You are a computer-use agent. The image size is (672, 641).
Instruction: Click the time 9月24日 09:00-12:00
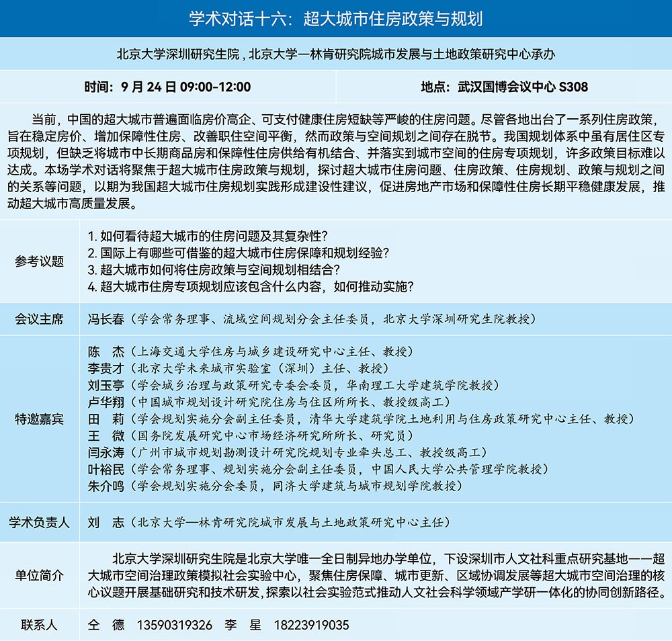point(167,87)
